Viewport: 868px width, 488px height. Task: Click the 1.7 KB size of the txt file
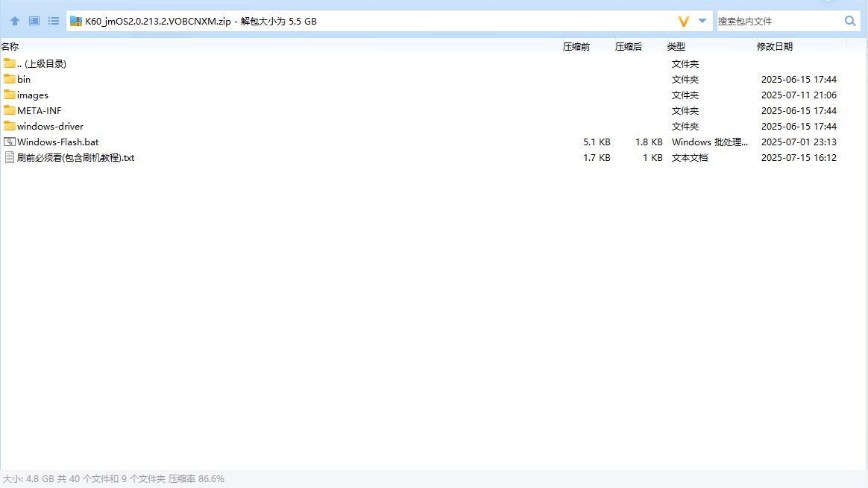pyautogui.click(x=597, y=158)
